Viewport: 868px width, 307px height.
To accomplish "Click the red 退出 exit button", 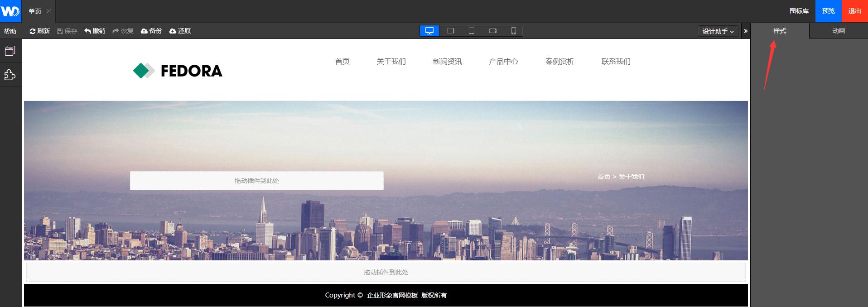I will click(854, 11).
